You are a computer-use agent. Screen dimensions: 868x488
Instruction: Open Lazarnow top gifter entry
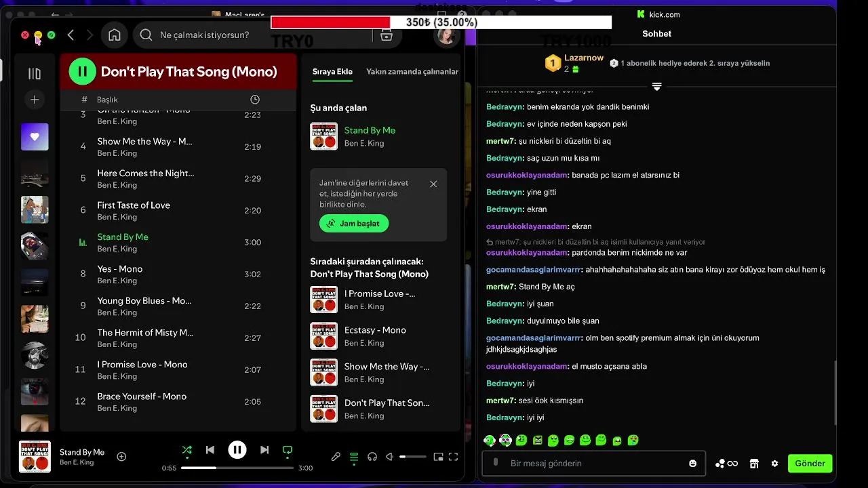[x=574, y=63]
